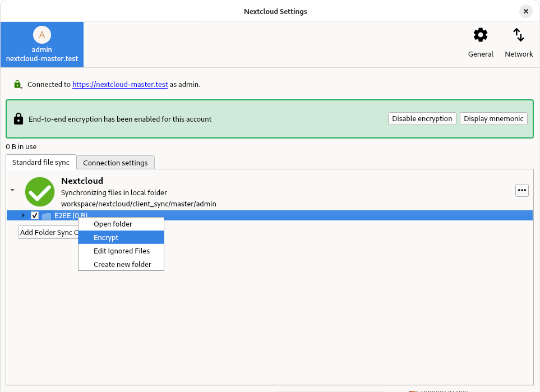This screenshot has height=392, width=540.
Task: Uncheck the E2EE folder checkbox
Action: point(35,216)
